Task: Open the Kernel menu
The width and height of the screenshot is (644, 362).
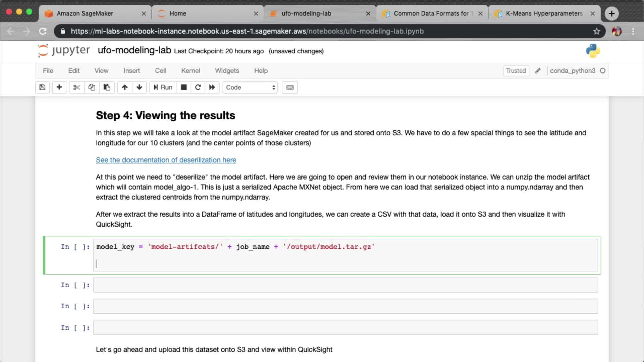Action: tap(190, 71)
